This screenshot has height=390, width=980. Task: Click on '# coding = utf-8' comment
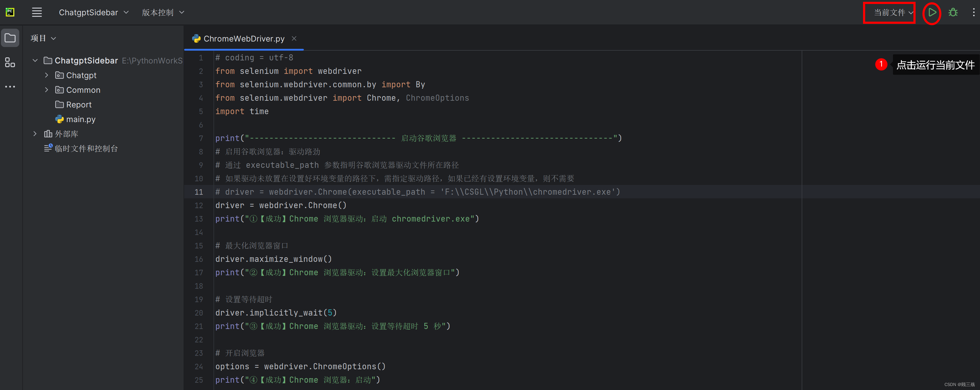tap(254, 58)
